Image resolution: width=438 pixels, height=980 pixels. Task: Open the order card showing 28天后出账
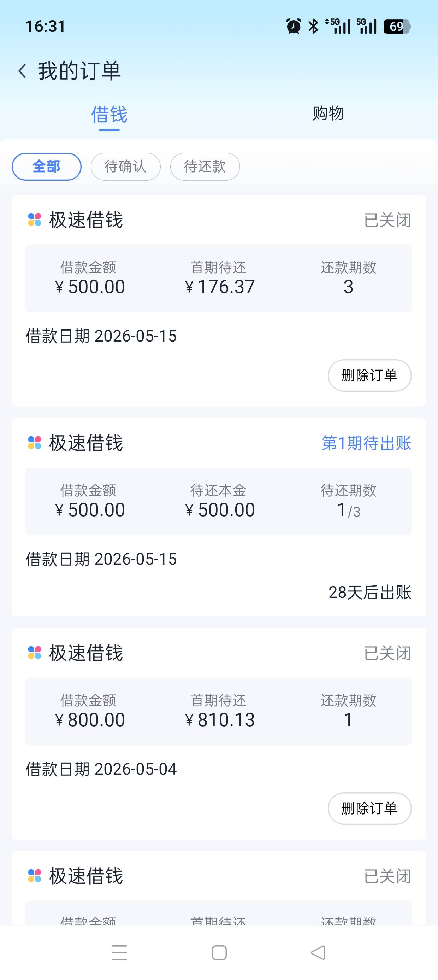pos(219,517)
